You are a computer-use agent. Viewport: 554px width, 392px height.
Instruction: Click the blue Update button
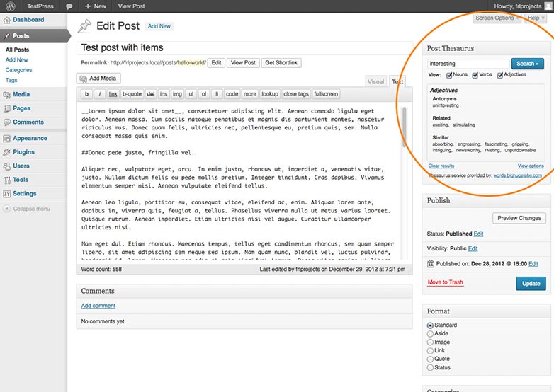531,283
